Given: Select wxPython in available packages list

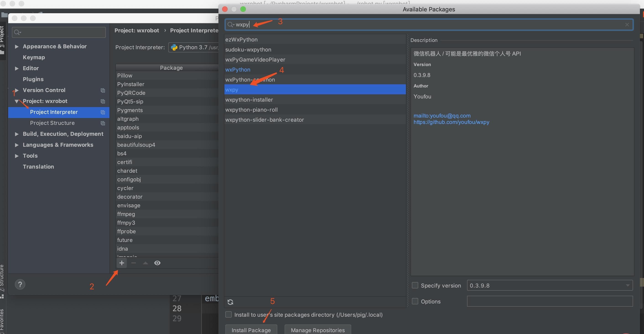Looking at the screenshot, I should (315, 70).
